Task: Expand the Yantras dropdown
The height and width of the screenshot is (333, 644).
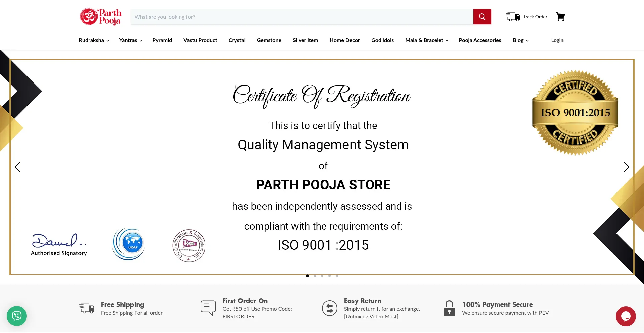Action: pyautogui.click(x=130, y=40)
